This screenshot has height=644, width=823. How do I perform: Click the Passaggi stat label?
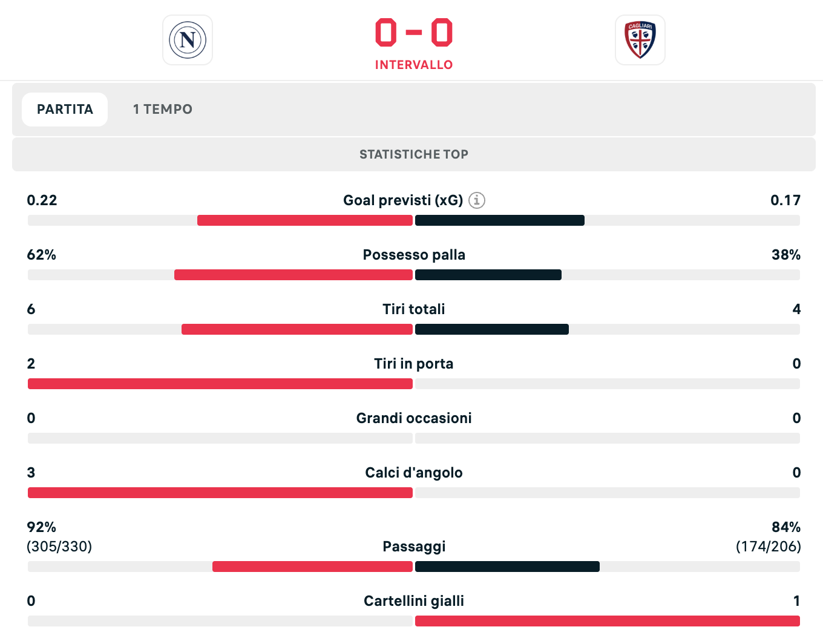point(414,547)
